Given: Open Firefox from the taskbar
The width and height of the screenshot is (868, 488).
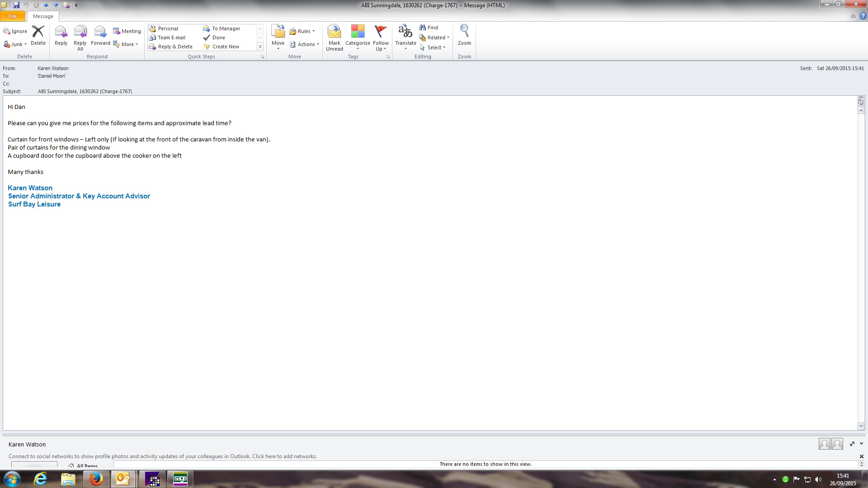Looking at the screenshot, I should pyautogui.click(x=96, y=479).
